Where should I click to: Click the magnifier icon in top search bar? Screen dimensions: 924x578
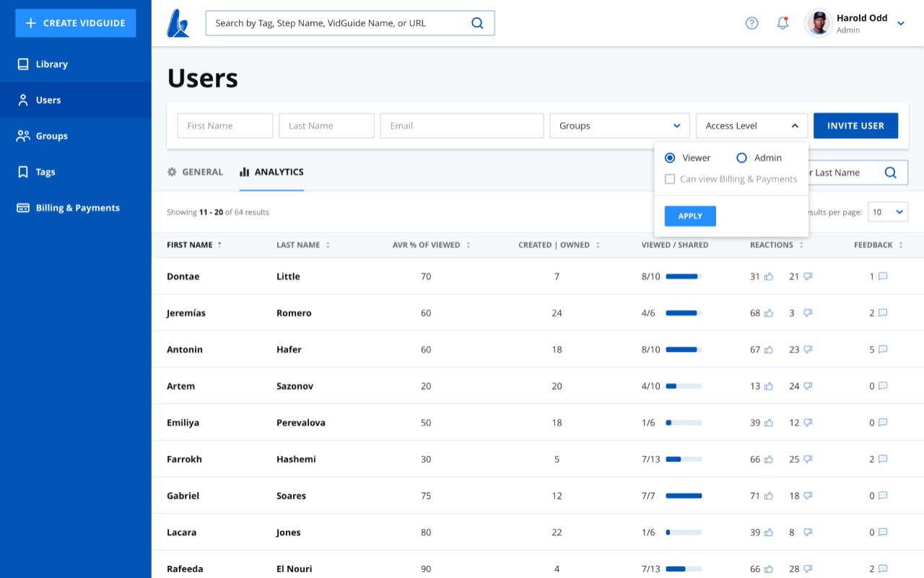point(477,23)
